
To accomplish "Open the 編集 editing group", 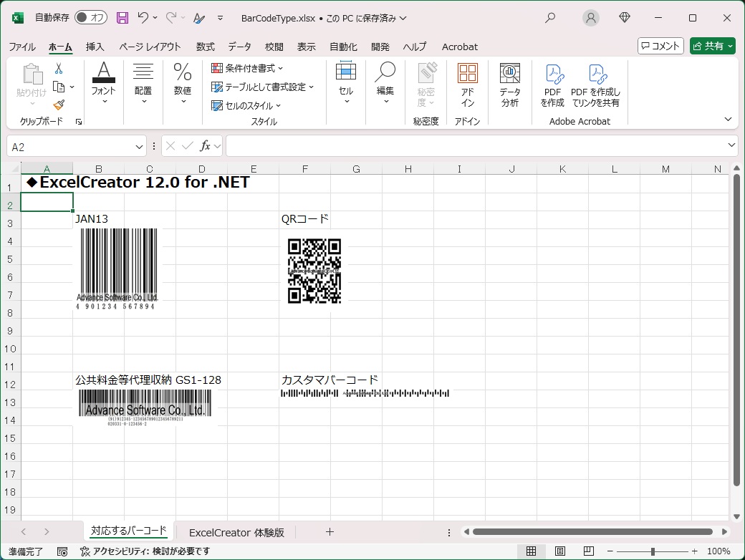I will pos(385,82).
